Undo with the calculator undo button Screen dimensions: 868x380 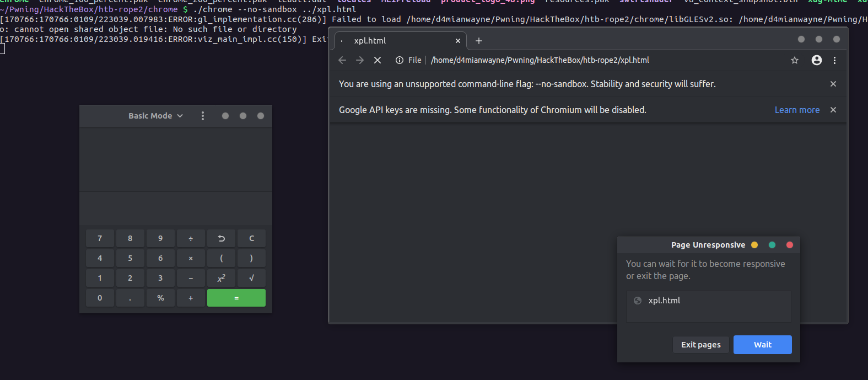tap(221, 238)
